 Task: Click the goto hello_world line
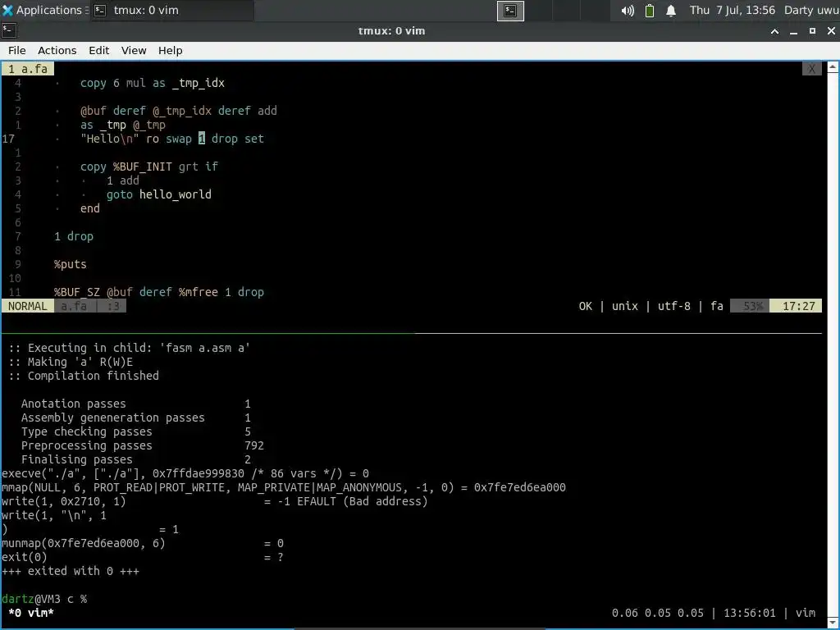pos(158,194)
